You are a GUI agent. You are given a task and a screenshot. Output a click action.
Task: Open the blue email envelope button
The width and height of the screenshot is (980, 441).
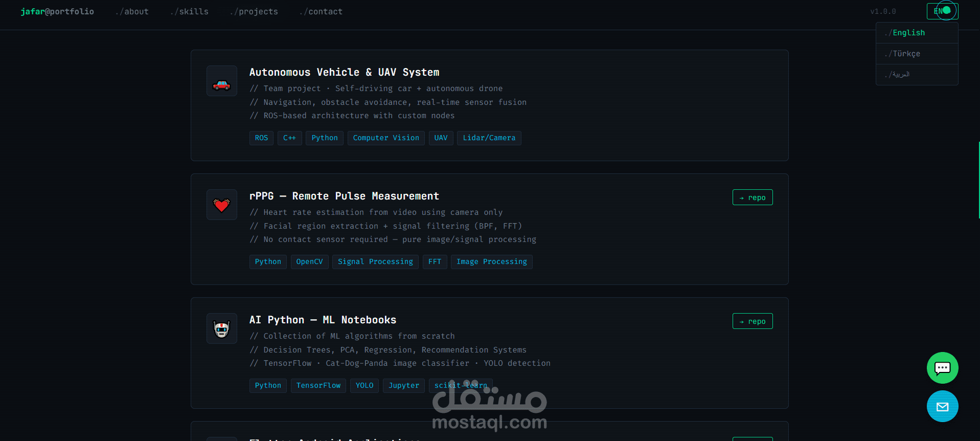coord(942,406)
